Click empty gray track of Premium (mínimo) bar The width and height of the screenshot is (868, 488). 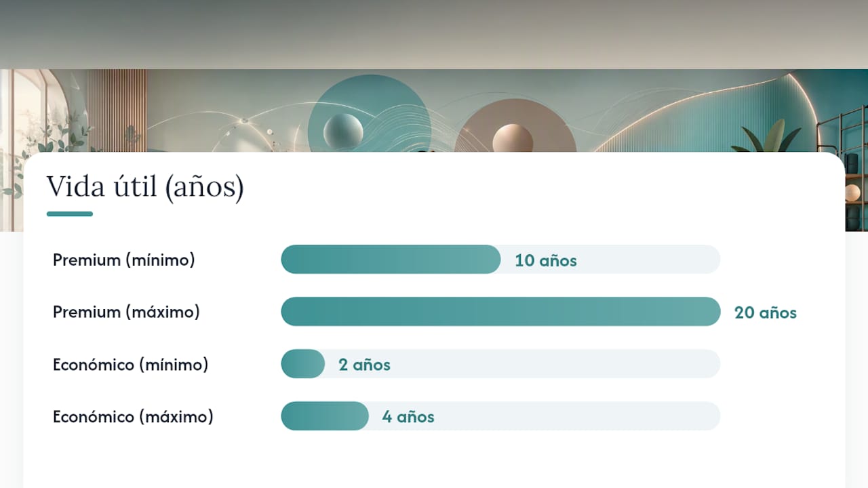point(649,260)
